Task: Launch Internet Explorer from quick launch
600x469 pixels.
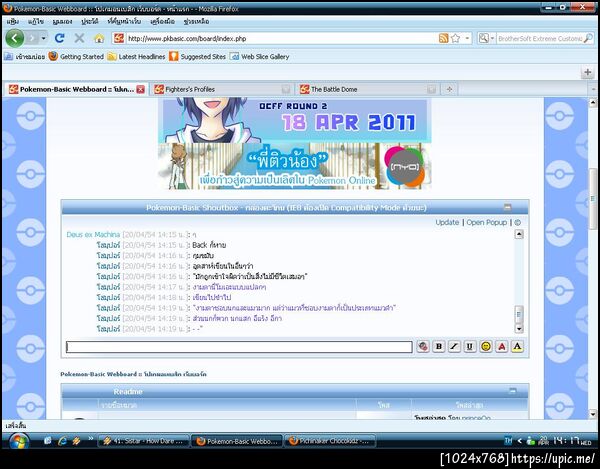Action: (x=62, y=441)
